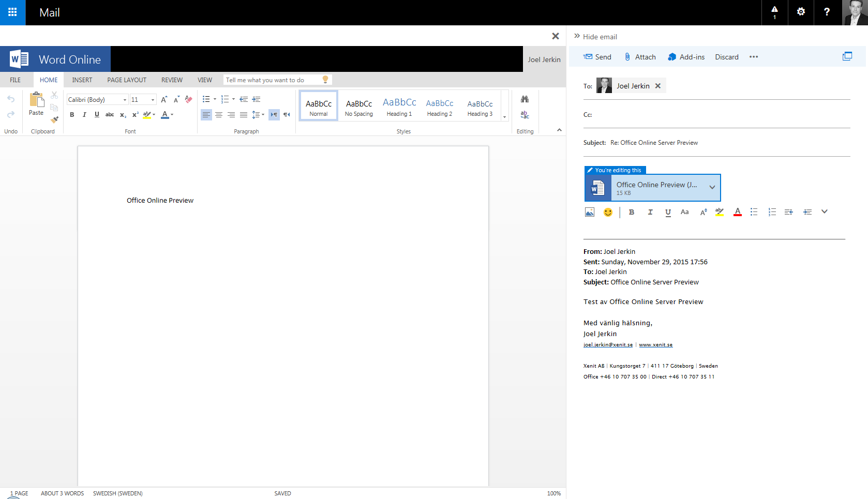Toggle Italic in Word ribbon

click(x=84, y=115)
